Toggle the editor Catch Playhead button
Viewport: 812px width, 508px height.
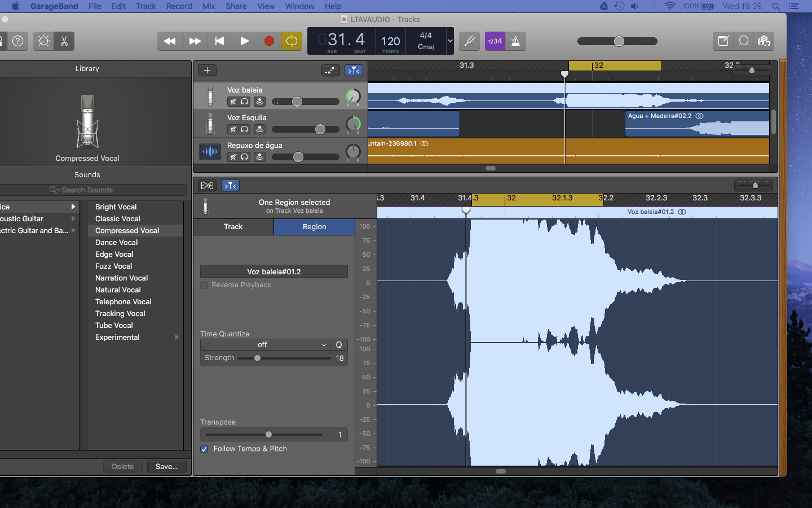(231, 186)
